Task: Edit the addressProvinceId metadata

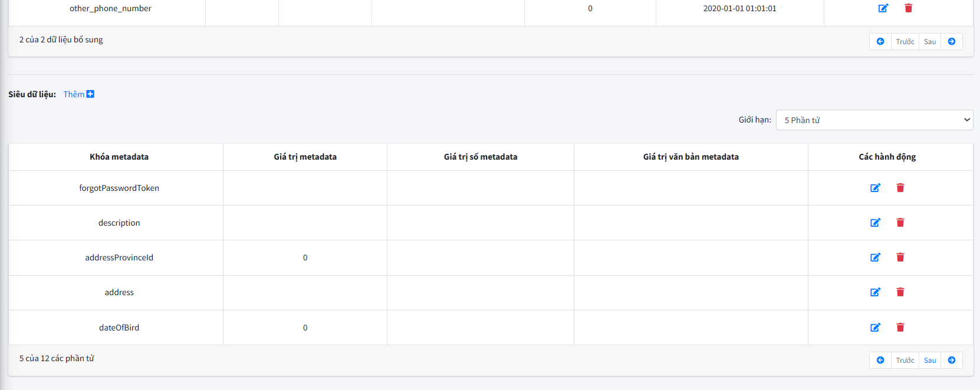Action: click(x=876, y=257)
